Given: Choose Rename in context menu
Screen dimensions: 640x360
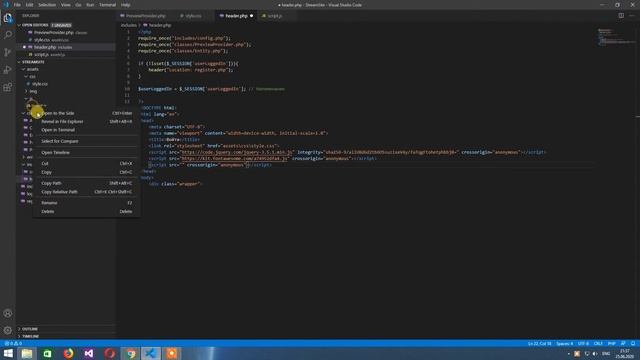Looking at the screenshot, I should pos(87,203).
